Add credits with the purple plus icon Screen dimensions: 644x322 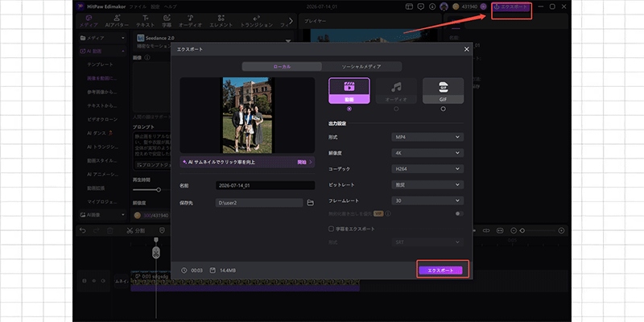(484, 6)
